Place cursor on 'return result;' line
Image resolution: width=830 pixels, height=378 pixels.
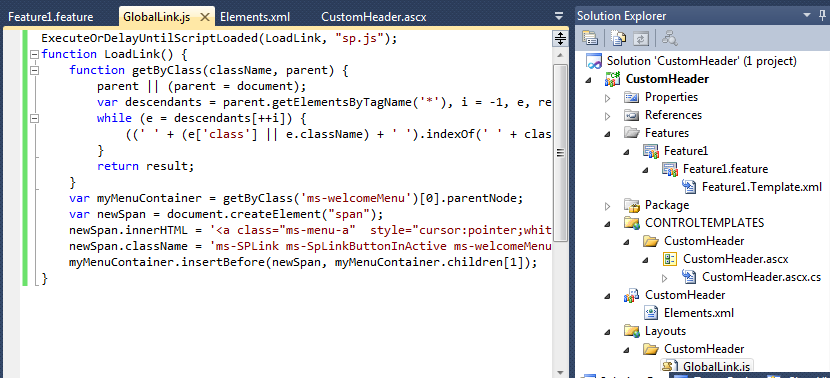[146, 166]
